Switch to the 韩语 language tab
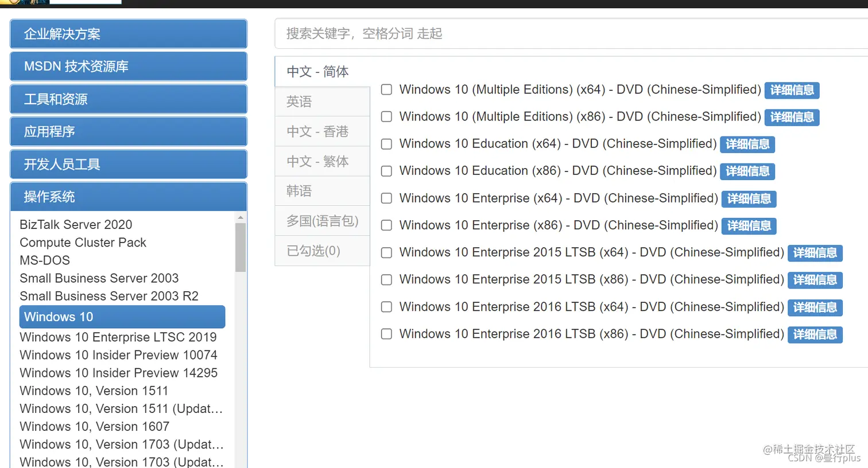The height and width of the screenshot is (468, 868). coord(322,191)
